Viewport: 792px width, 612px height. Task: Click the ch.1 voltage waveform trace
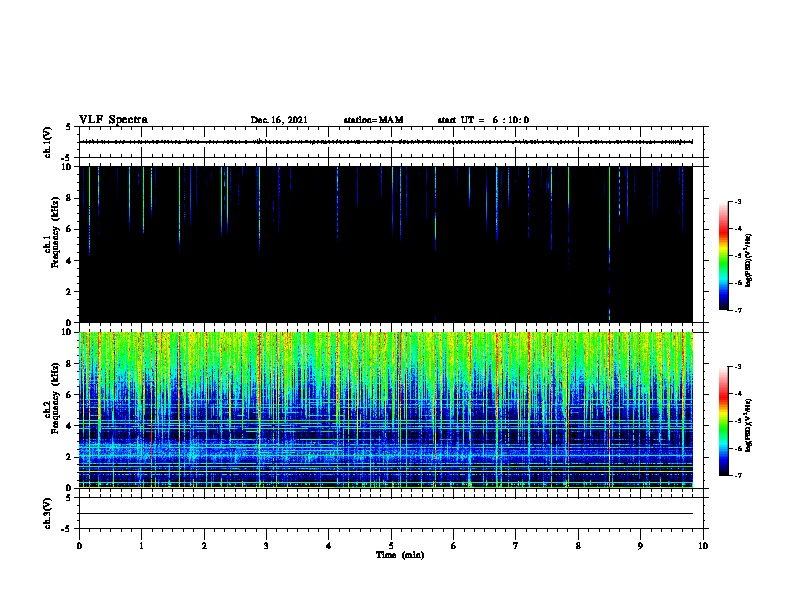point(386,142)
